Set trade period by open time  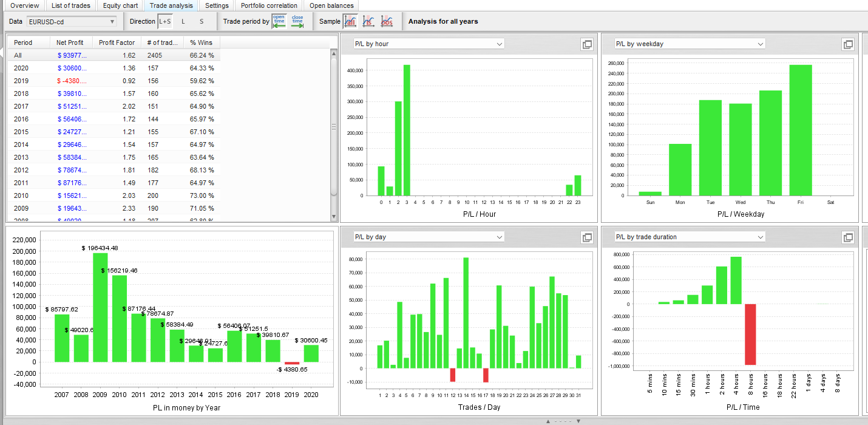point(279,21)
